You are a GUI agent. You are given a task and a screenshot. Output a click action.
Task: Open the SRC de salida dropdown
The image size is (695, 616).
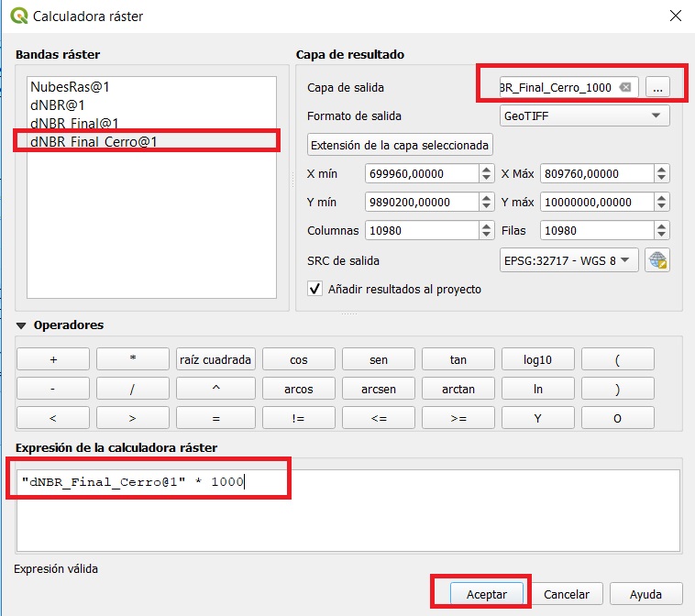(x=568, y=260)
